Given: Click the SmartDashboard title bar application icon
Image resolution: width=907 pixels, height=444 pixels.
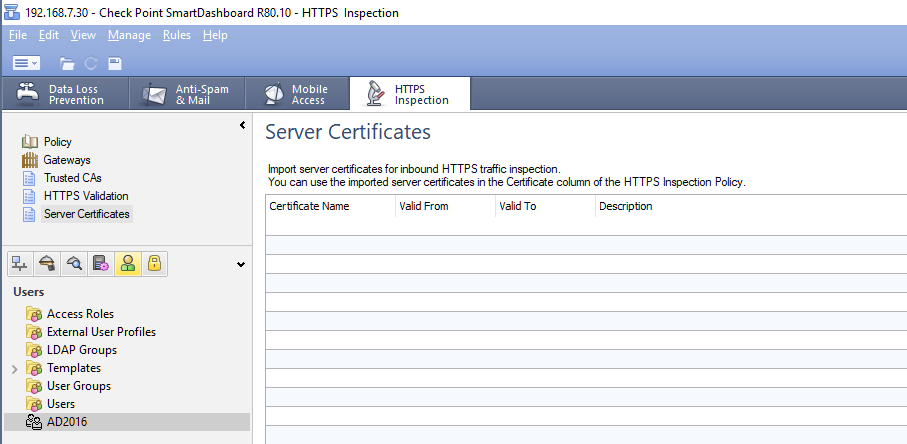Looking at the screenshot, I should coord(11,12).
